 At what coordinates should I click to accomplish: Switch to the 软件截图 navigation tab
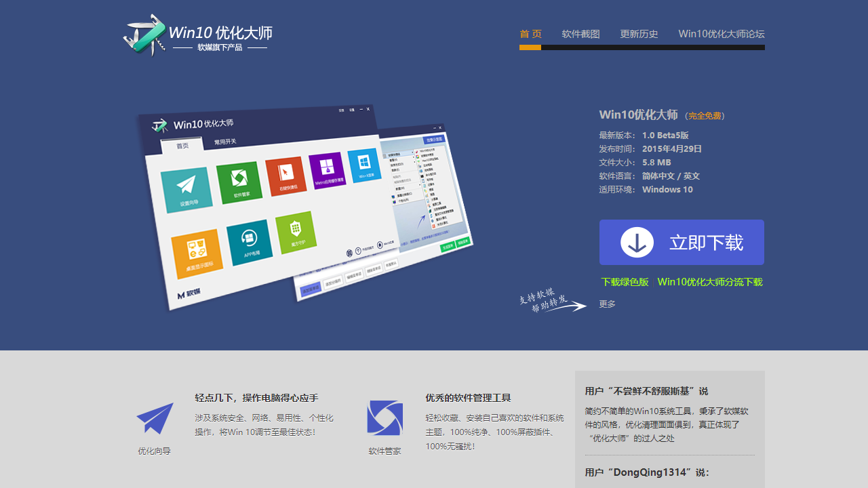[580, 33]
